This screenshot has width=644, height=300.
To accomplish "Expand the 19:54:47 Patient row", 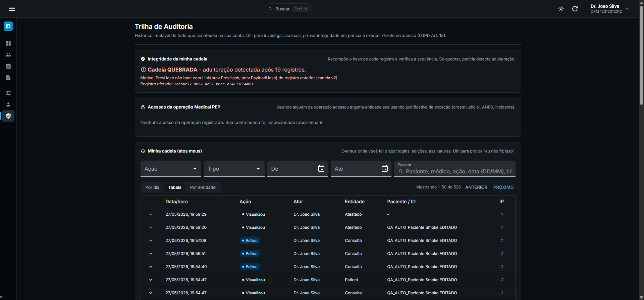I will point(151,280).
